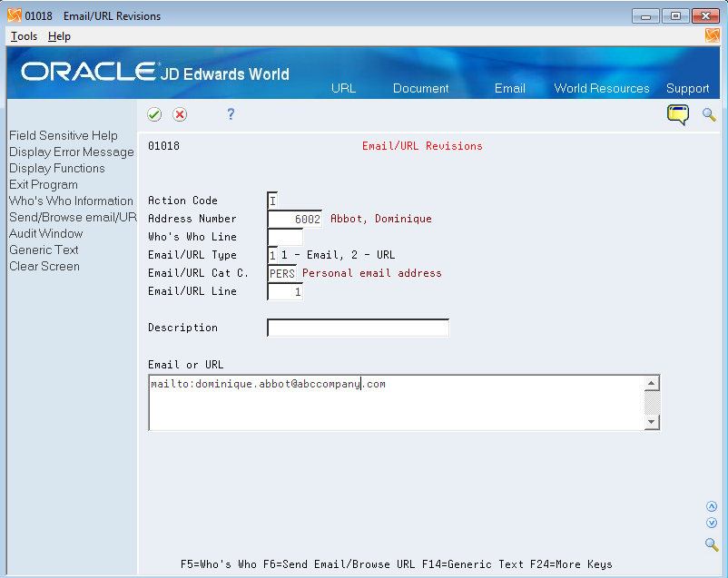The width and height of the screenshot is (728, 578).
Task: Close the Email/URL Revisions window
Action: point(705,15)
